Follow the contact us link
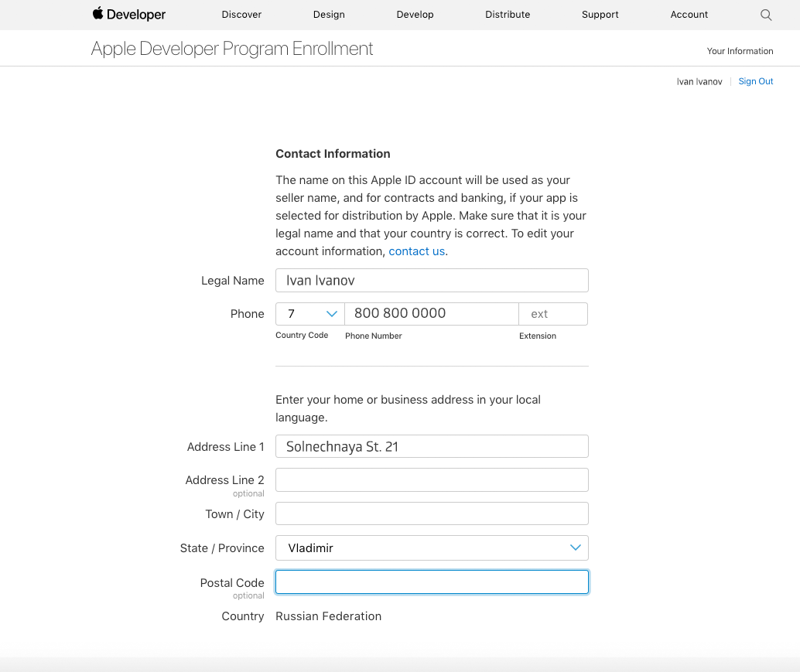This screenshot has width=800, height=672. point(416,251)
